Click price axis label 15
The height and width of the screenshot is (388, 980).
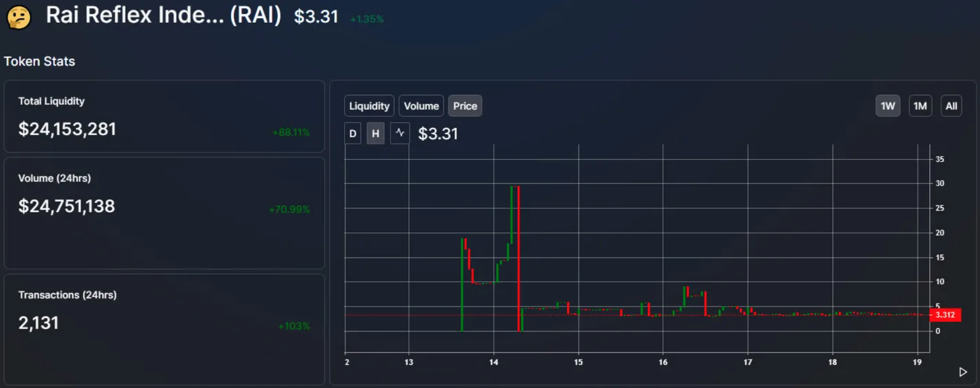[x=940, y=258]
